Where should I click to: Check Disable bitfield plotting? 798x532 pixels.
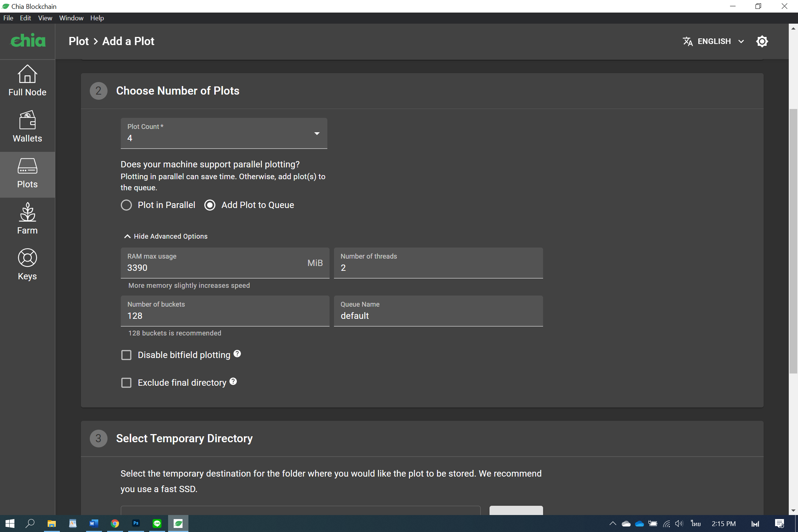click(x=126, y=355)
